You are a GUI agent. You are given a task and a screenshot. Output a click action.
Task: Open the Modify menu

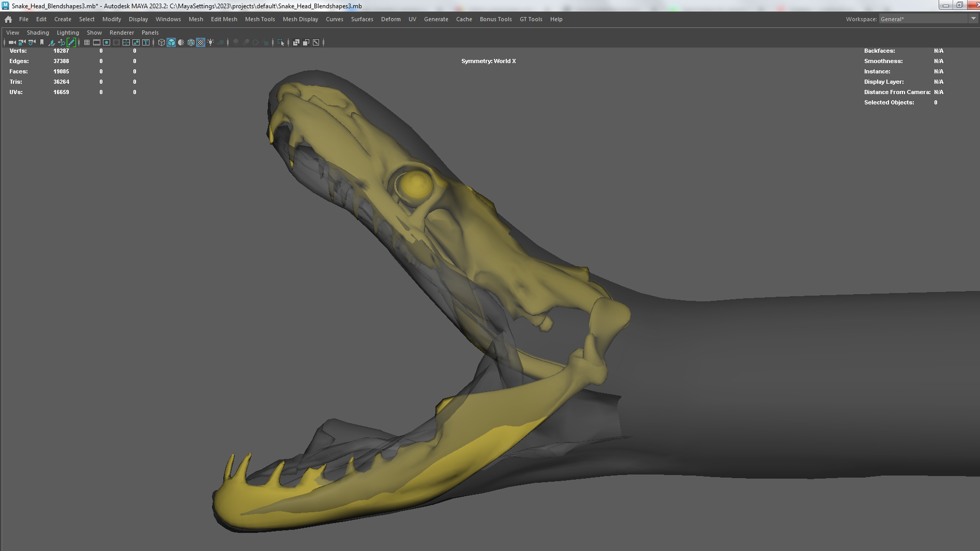pos(112,19)
